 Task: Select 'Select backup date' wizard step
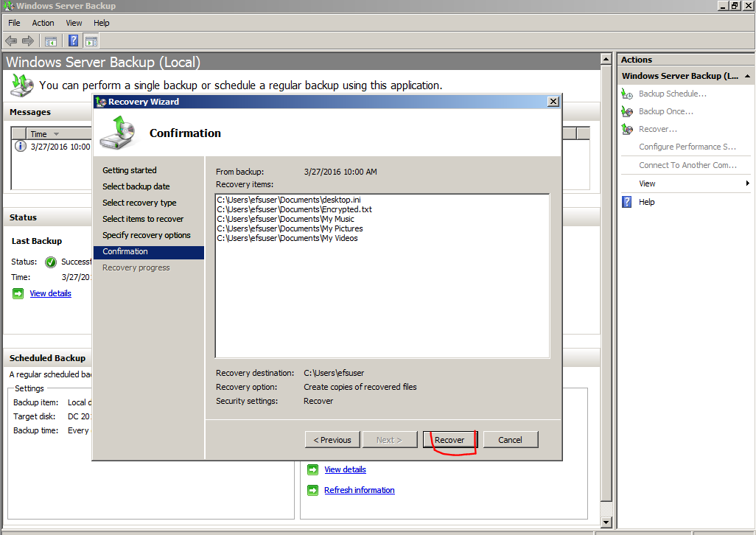point(136,186)
